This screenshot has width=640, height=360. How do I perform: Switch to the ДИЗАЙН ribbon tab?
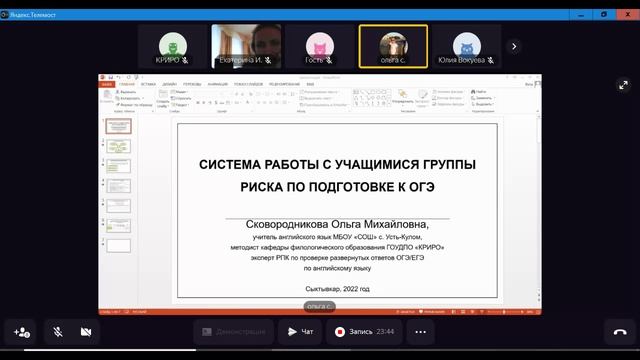[169, 84]
